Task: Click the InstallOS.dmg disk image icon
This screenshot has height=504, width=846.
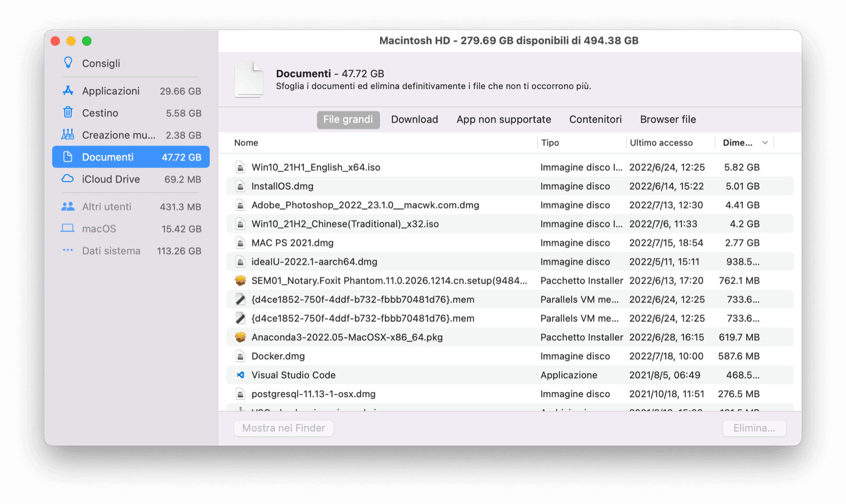Action: point(240,186)
